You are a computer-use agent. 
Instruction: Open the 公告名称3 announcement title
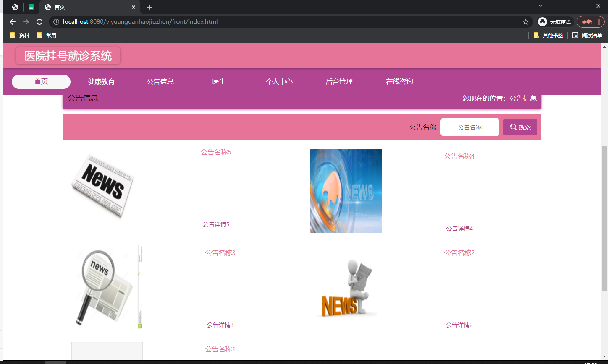[220, 252]
